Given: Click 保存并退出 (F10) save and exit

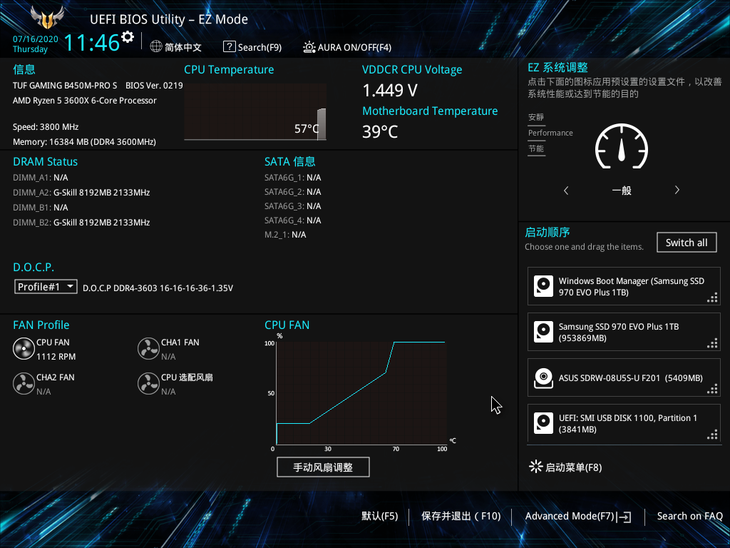Looking at the screenshot, I should pos(461,516).
